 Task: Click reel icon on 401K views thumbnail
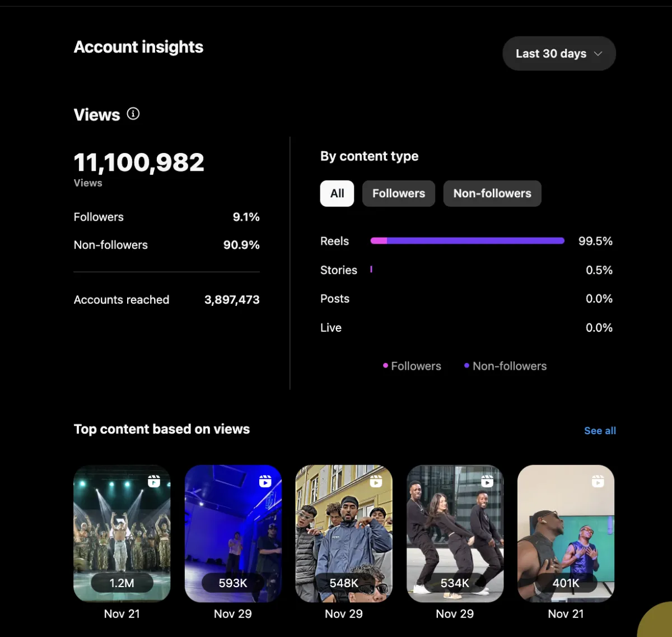[598, 481]
